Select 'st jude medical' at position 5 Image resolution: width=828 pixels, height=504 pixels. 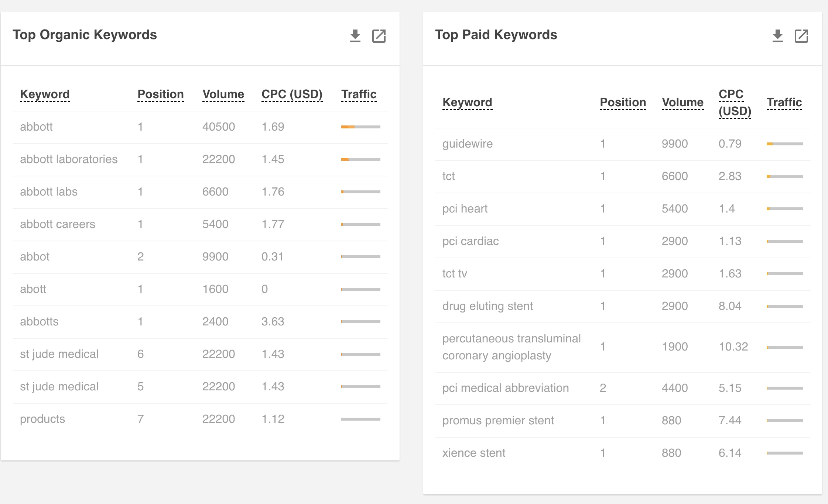coord(59,387)
